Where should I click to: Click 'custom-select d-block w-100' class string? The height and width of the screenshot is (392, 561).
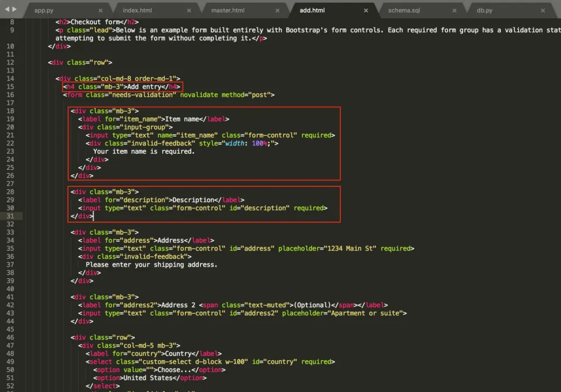[x=193, y=362]
